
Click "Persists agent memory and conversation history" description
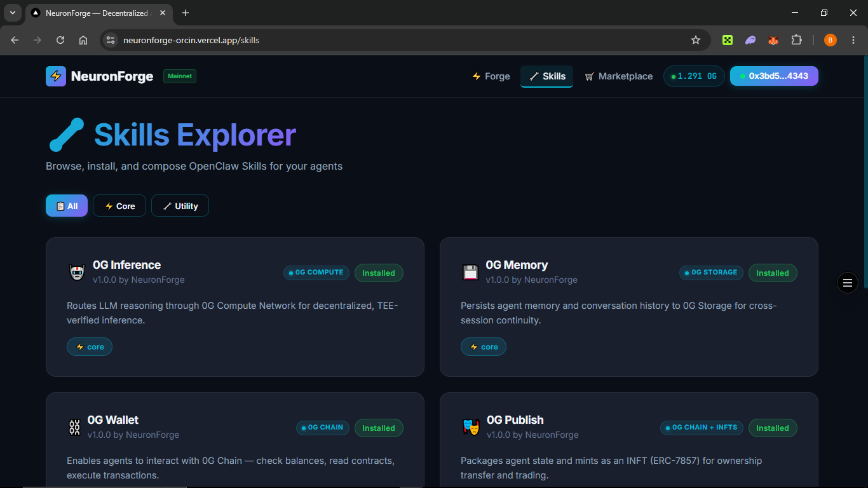pyautogui.click(x=618, y=313)
